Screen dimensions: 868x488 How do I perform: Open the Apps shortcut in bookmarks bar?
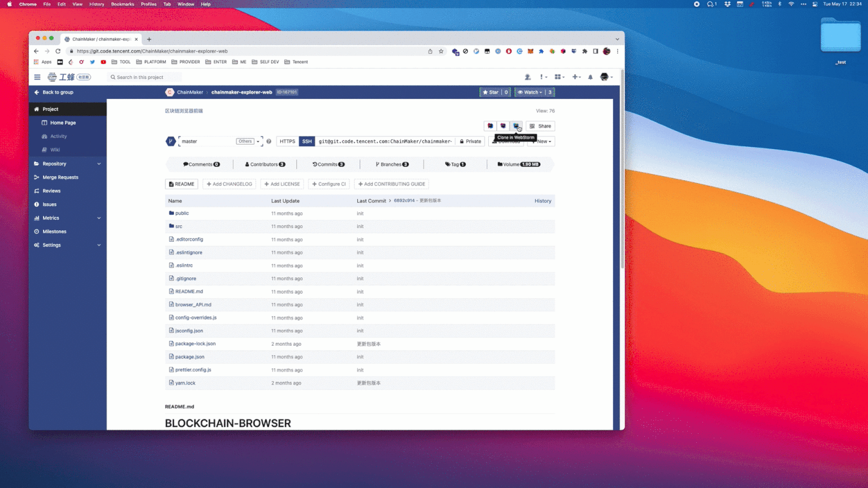(42, 62)
